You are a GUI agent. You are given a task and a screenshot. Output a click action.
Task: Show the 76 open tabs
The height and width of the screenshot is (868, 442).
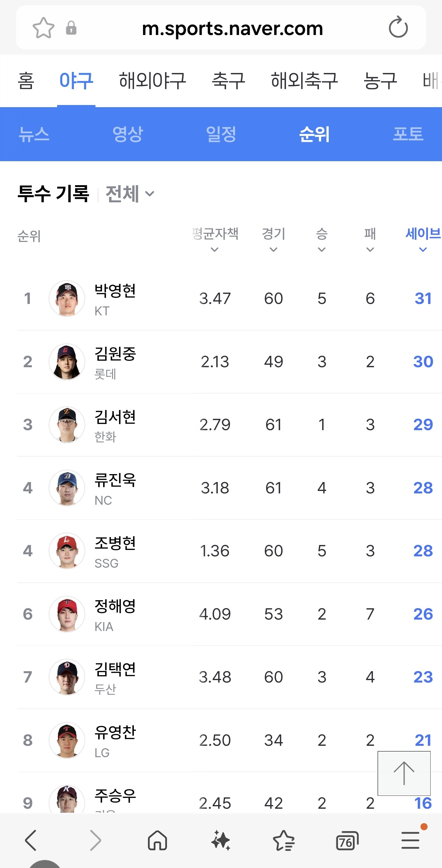(x=347, y=841)
